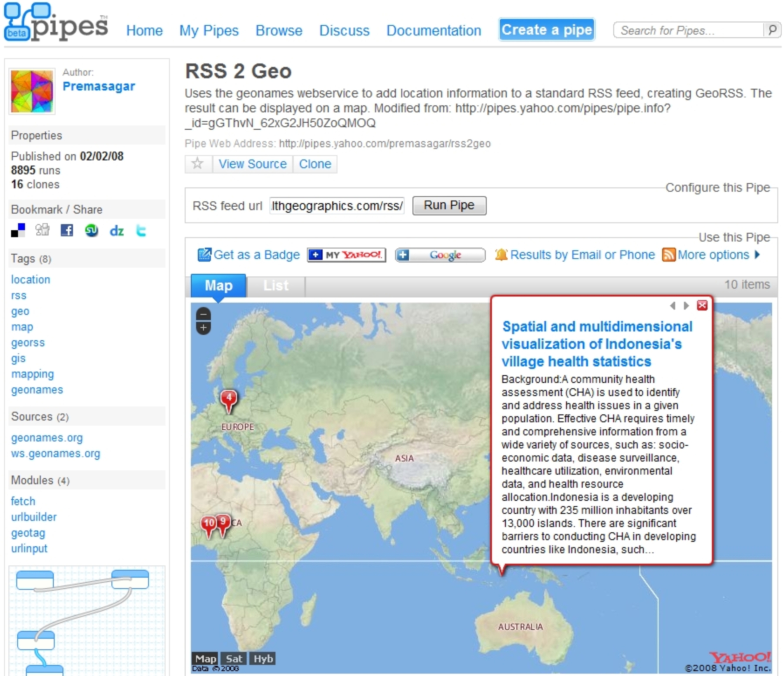Open ws.geonames.org source link
The width and height of the screenshot is (784, 676).
56,453
